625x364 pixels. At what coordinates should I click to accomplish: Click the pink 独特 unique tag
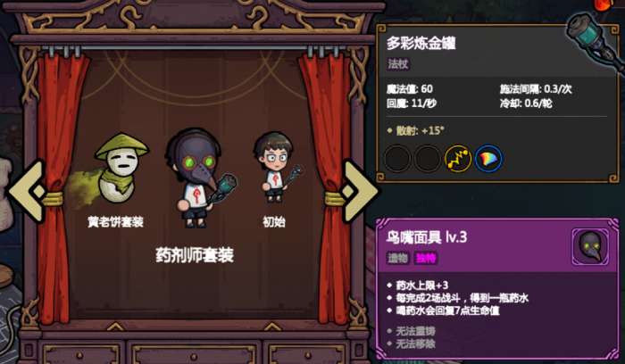coord(425,258)
